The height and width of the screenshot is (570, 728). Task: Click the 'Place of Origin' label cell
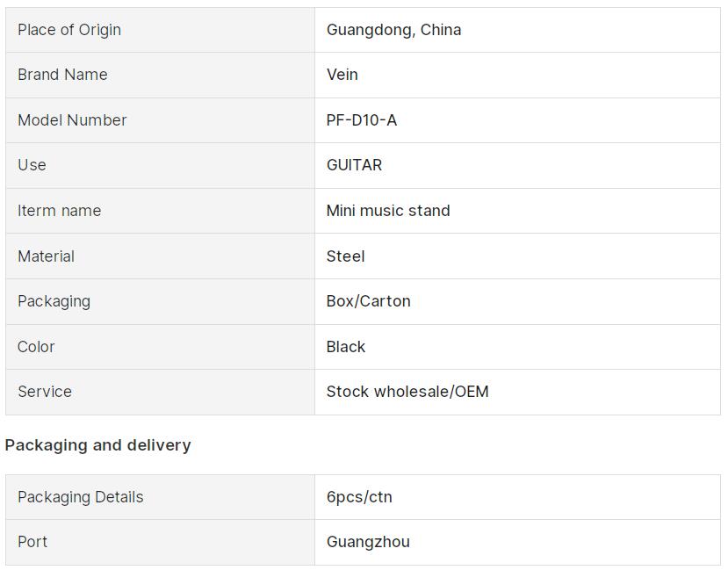pyautogui.click(x=69, y=30)
